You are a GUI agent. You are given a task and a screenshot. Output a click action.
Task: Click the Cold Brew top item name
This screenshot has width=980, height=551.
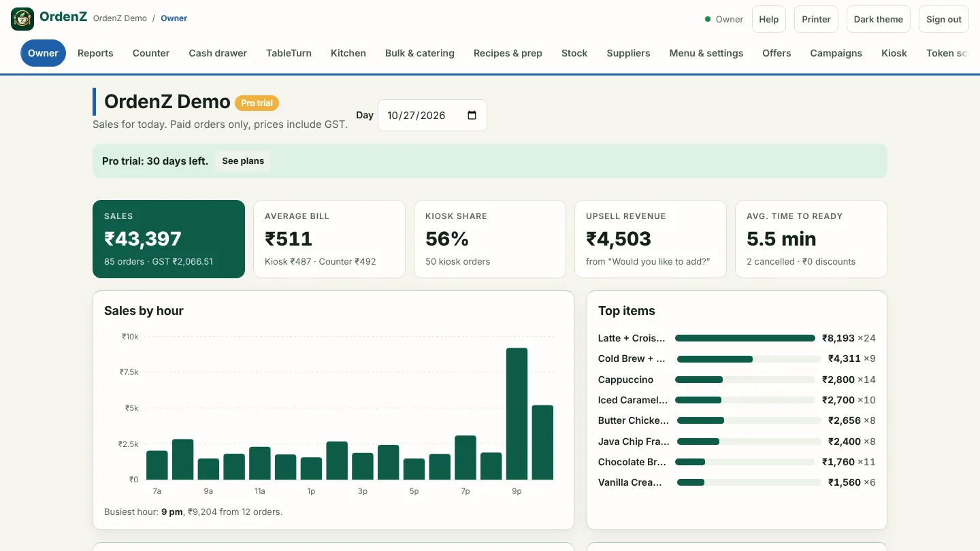pyautogui.click(x=632, y=358)
